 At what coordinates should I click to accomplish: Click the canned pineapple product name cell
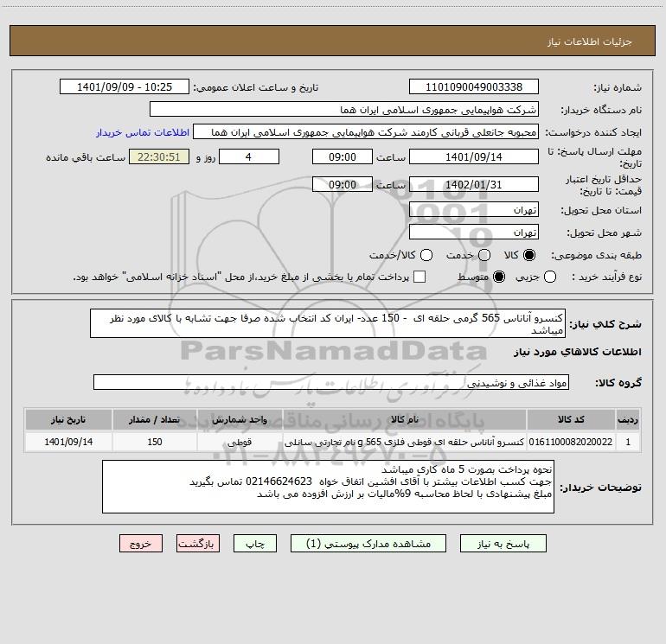point(405,442)
